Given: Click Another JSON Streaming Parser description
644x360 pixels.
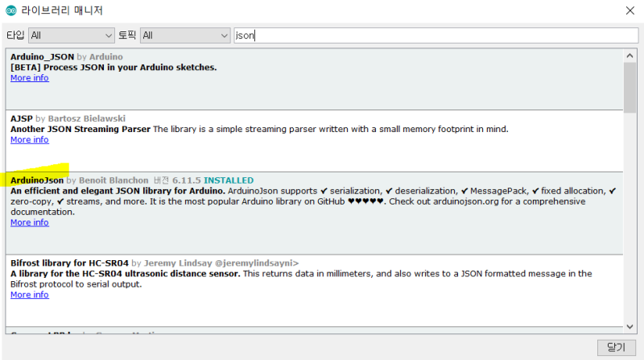Looking at the screenshot, I should (80, 129).
